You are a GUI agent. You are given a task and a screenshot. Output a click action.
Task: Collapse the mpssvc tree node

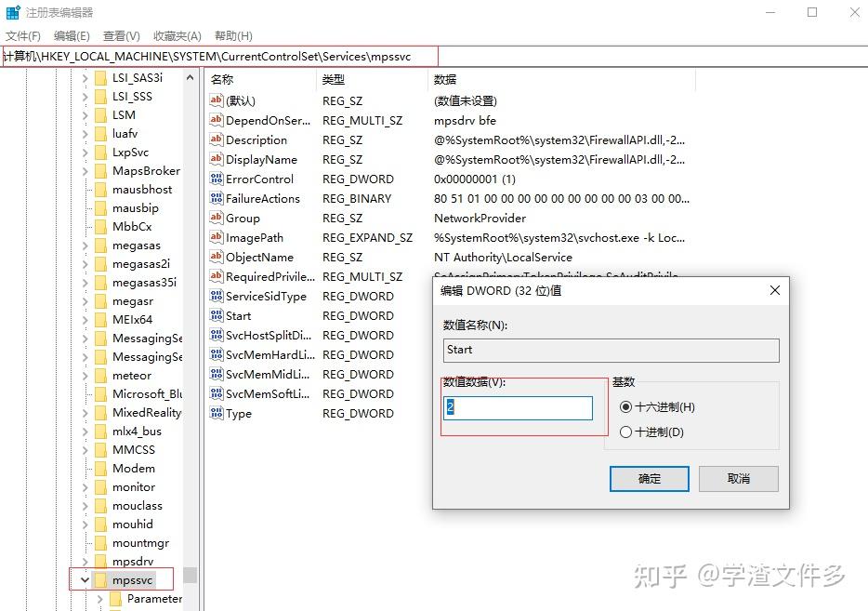[x=85, y=578]
